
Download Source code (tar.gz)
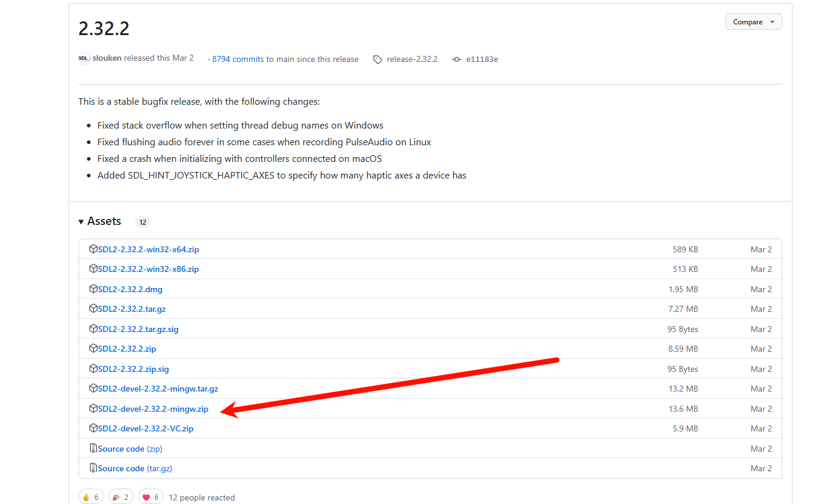135,468
